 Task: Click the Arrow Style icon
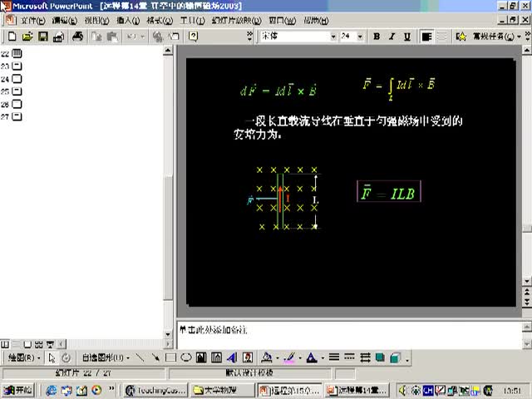pyautogui.click(x=365, y=357)
